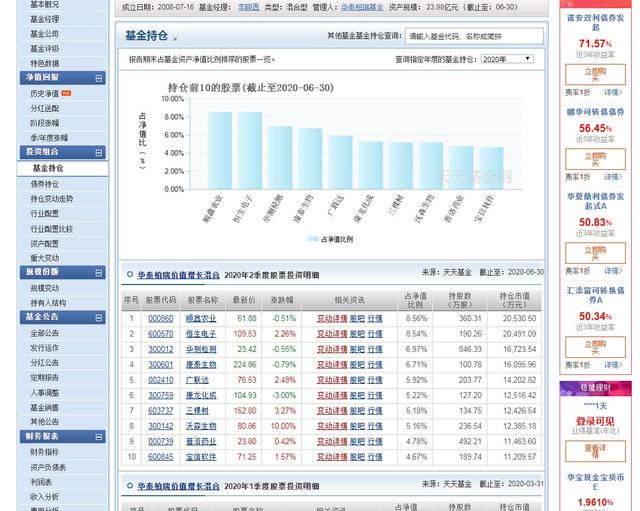Image resolution: width=640 pixels, height=511 pixels.
Task: Open 行业配置 in the sidebar
Action: (44, 213)
